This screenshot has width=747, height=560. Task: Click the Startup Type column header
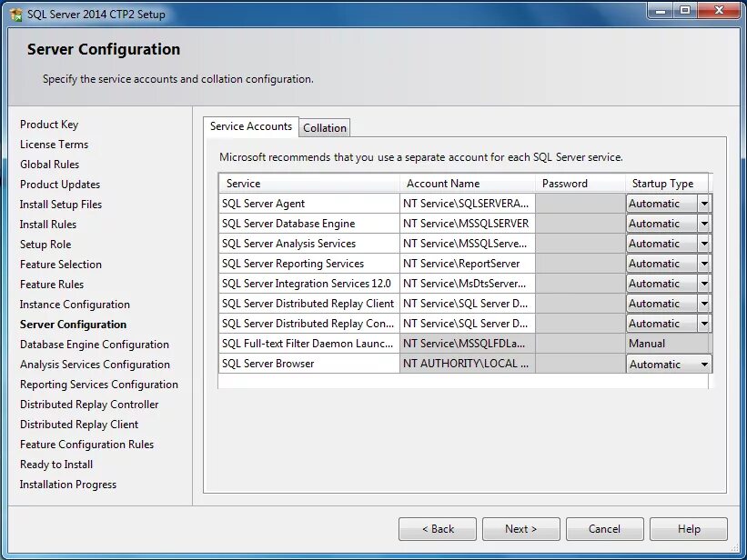667,184
